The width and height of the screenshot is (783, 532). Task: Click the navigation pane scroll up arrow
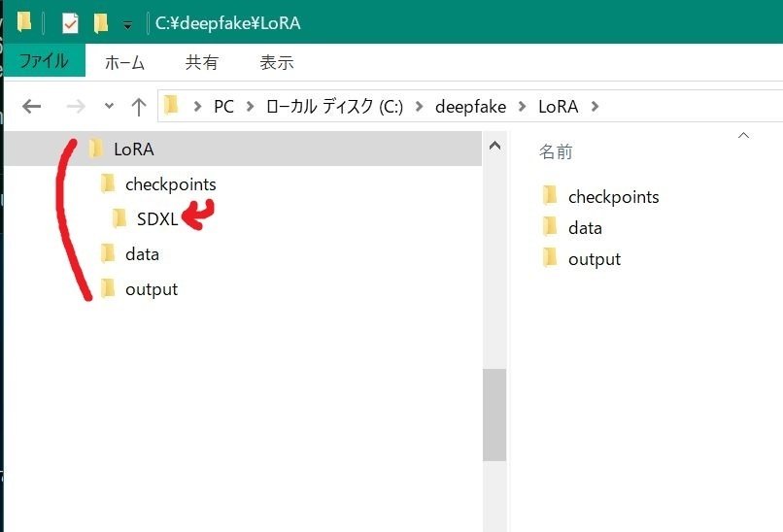coord(494,146)
